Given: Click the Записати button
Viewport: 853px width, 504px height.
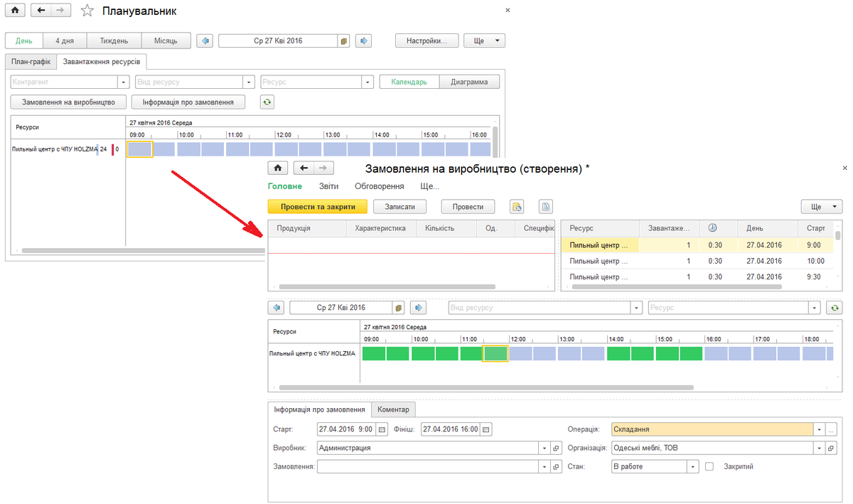Looking at the screenshot, I should click(x=399, y=207).
